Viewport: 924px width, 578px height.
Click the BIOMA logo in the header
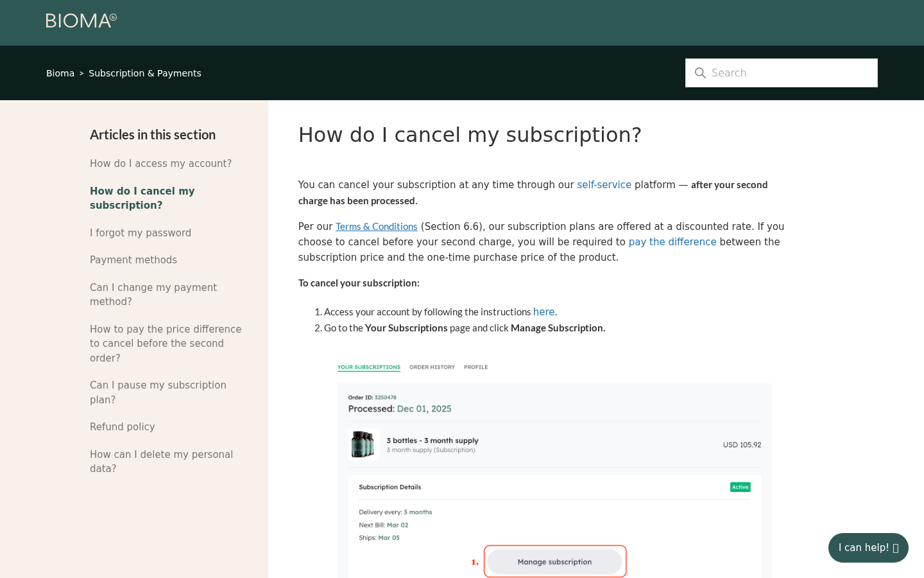click(81, 21)
